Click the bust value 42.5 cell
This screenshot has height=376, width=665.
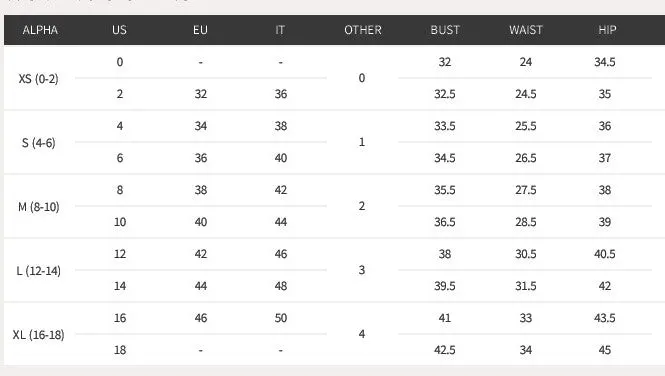[x=445, y=350]
